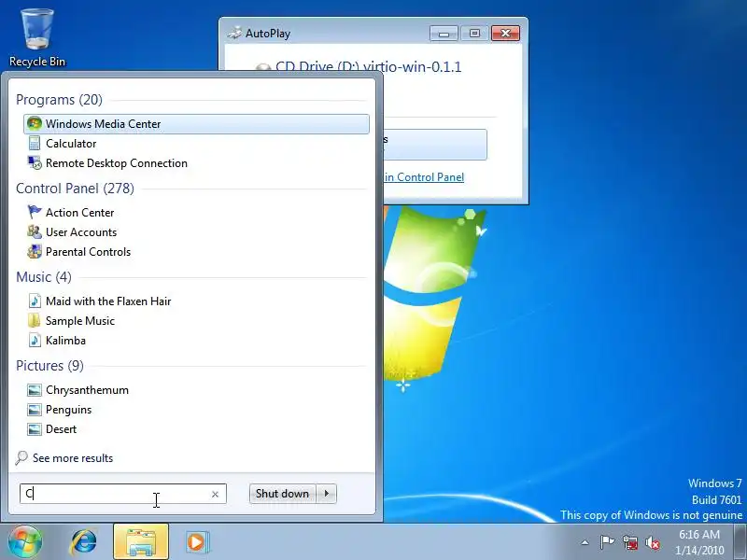Click the Pictures (9) group header
Image resolution: width=747 pixels, height=560 pixels.
point(49,365)
